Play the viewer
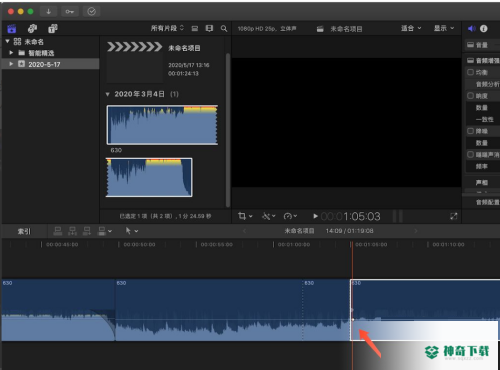 point(315,216)
